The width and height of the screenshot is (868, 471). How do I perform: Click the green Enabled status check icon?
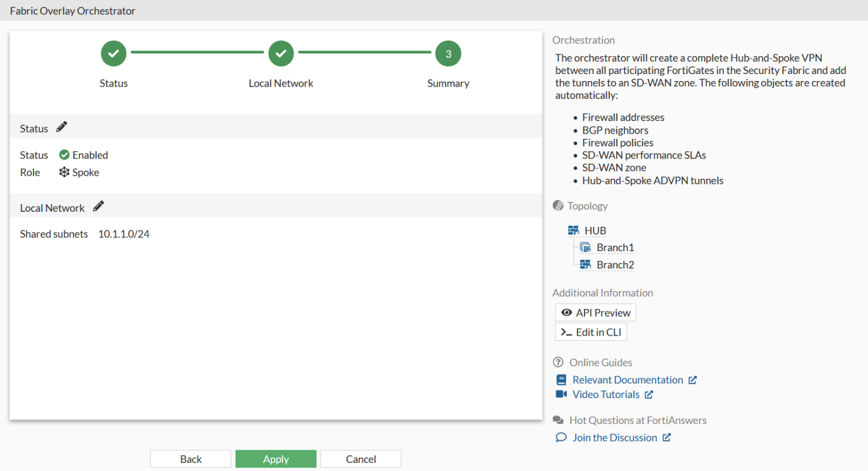coord(64,154)
